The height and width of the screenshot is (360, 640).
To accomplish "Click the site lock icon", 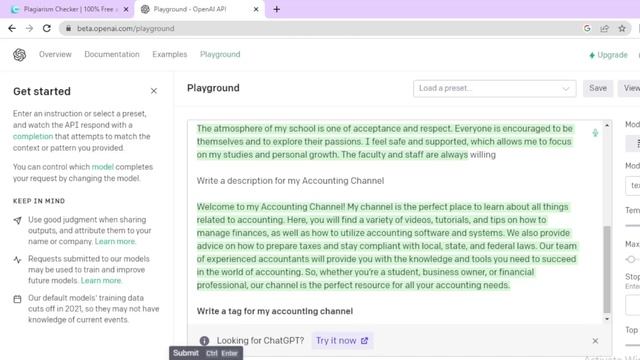I will (69, 29).
